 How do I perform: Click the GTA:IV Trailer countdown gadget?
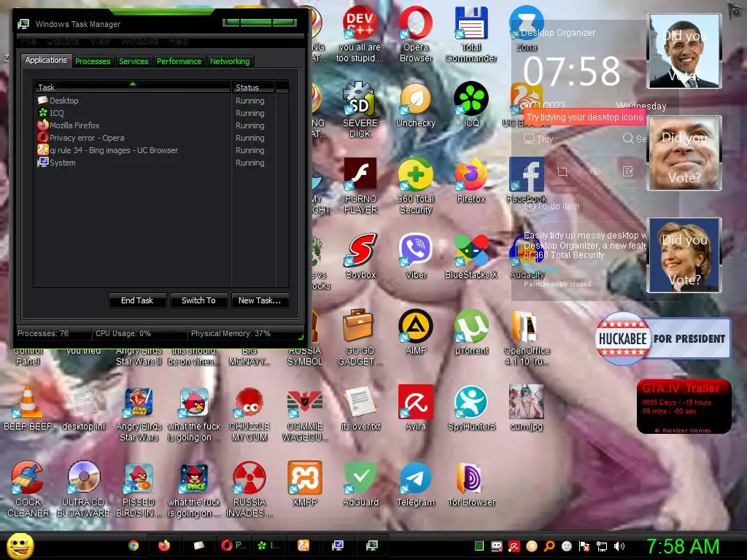[684, 406]
